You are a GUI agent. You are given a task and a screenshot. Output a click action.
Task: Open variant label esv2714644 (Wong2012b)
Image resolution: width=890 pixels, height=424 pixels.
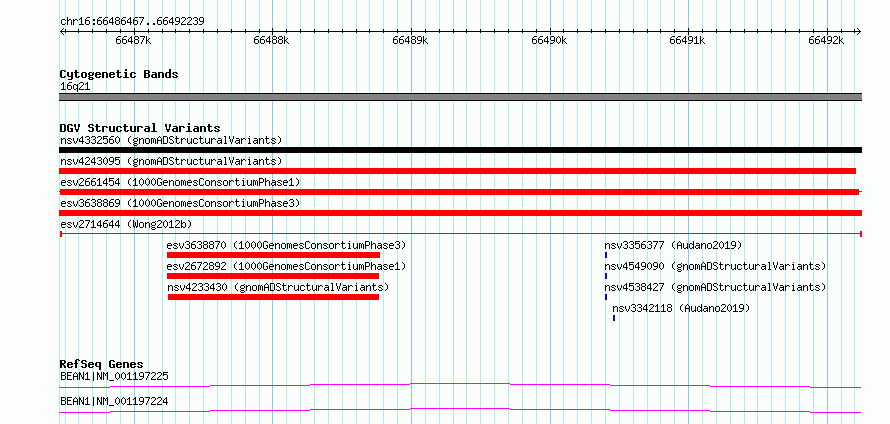(x=126, y=224)
